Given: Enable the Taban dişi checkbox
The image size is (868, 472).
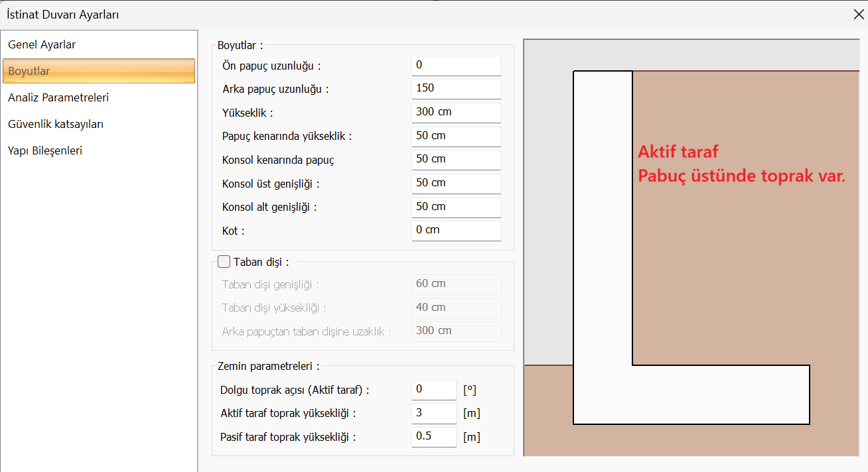Looking at the screenshot, I should (x=224, y=262).
